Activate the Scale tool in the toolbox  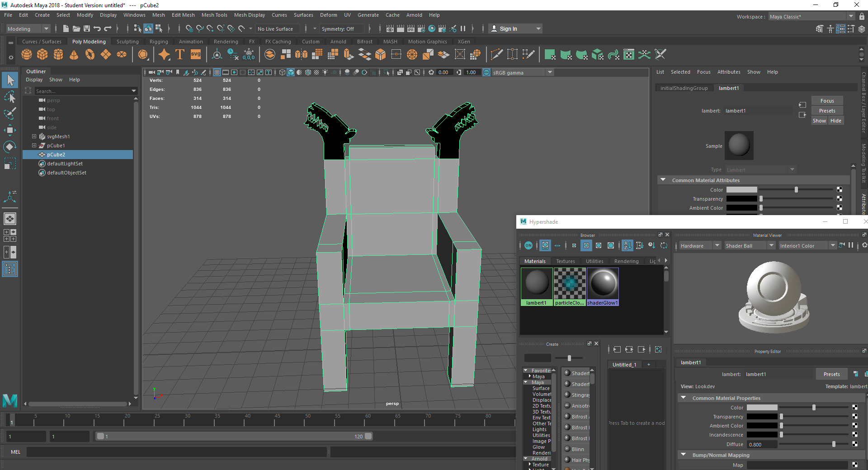click(10, 163)
